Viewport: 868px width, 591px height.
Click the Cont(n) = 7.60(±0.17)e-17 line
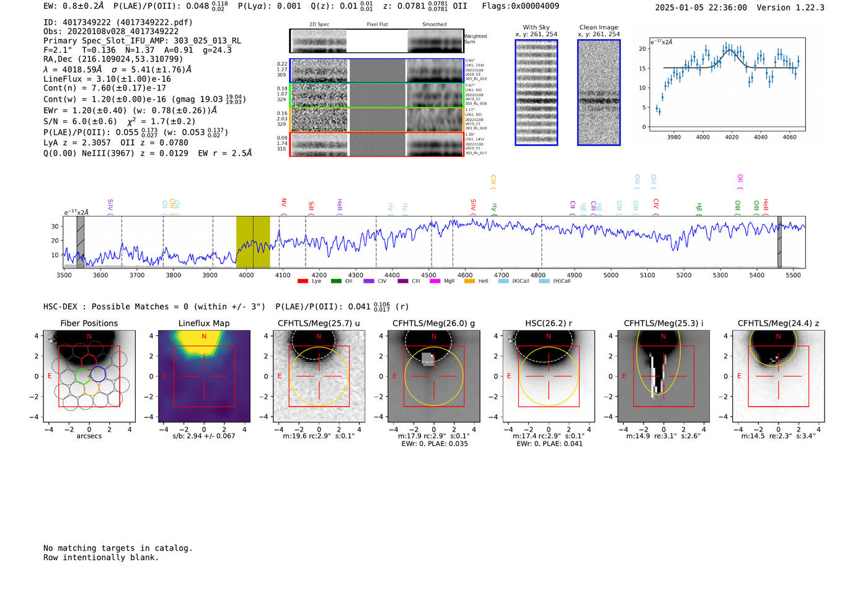pos(105,88)
